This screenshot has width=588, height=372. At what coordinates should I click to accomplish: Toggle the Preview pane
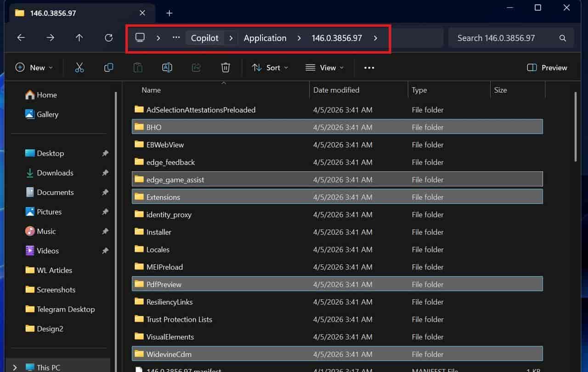click(x=547, y=68)
